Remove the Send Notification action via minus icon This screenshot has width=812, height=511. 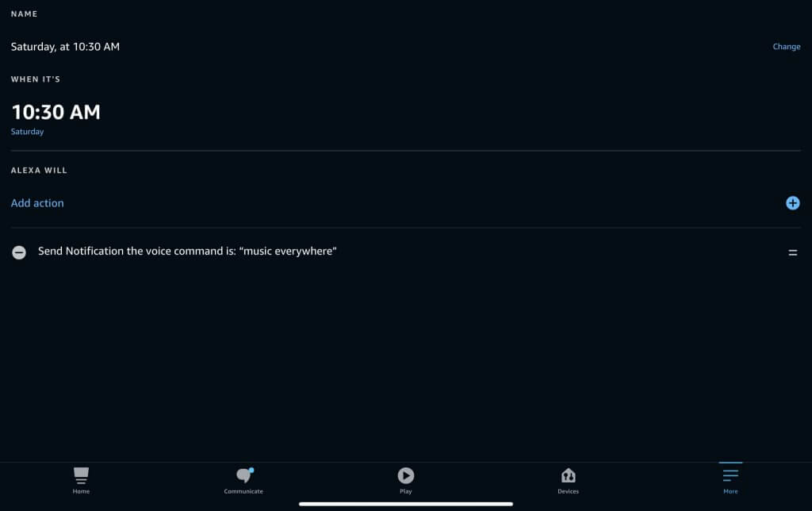click(19, 252)
